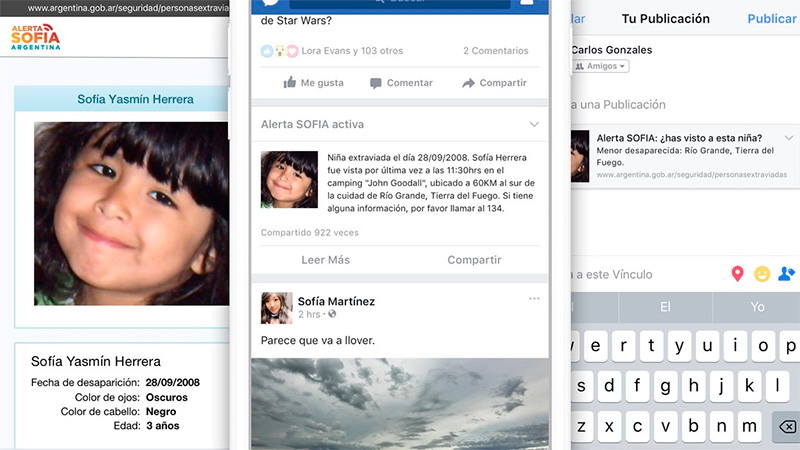
Task: Tap the 'h' key on keyboard
Action: click(693, 386)
